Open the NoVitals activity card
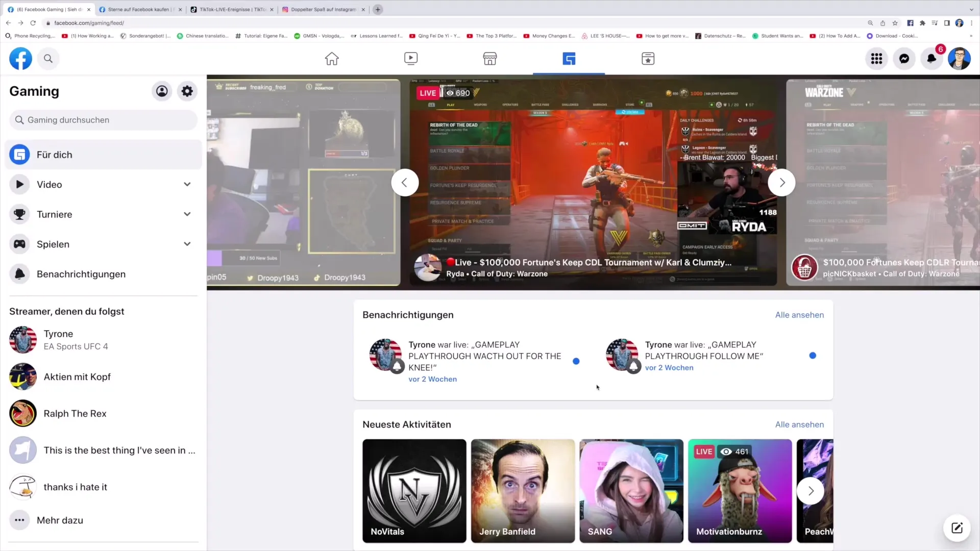The image size is (980, 551). (x=414, y=491)
